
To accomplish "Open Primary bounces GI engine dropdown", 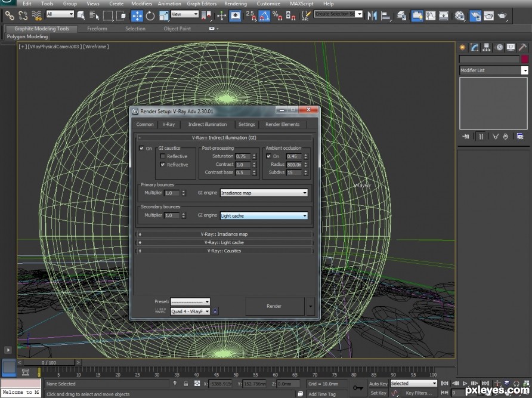I will pyautogui.click(x=264, y=193).
